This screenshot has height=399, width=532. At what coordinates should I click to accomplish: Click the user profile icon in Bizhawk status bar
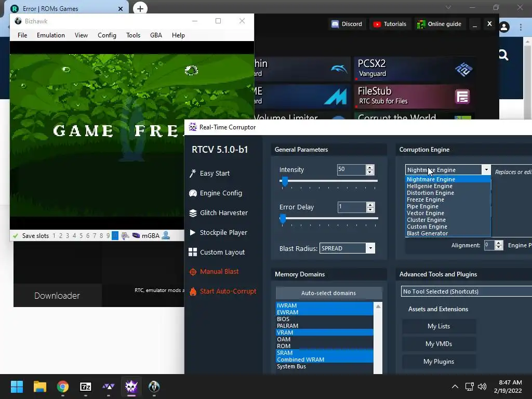(166, 235)
